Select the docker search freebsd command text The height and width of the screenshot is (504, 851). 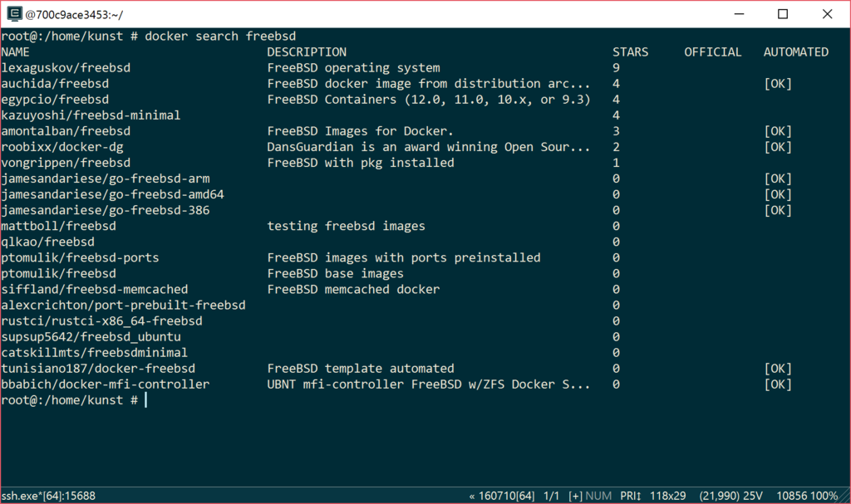(221, 36)
